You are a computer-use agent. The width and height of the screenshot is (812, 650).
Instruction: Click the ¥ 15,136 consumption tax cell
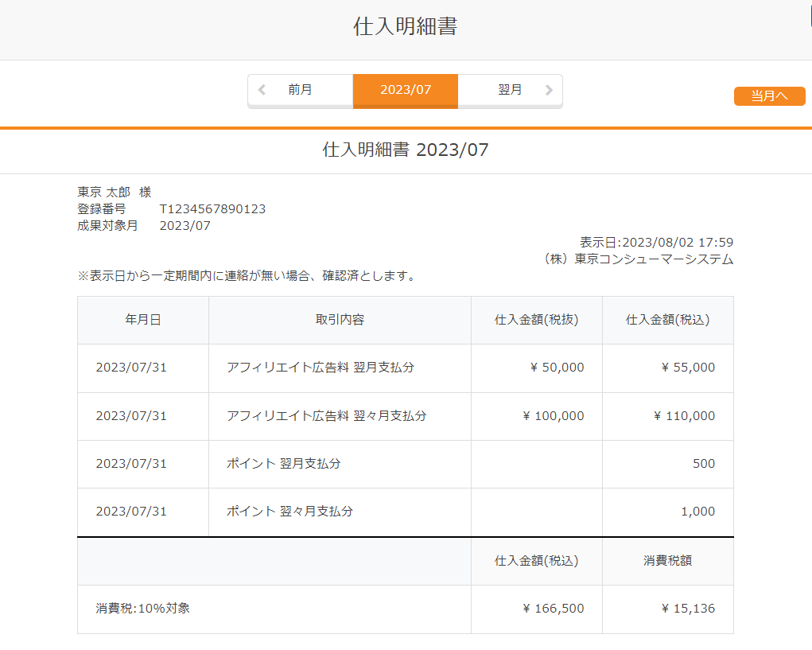tap(688, 609)
